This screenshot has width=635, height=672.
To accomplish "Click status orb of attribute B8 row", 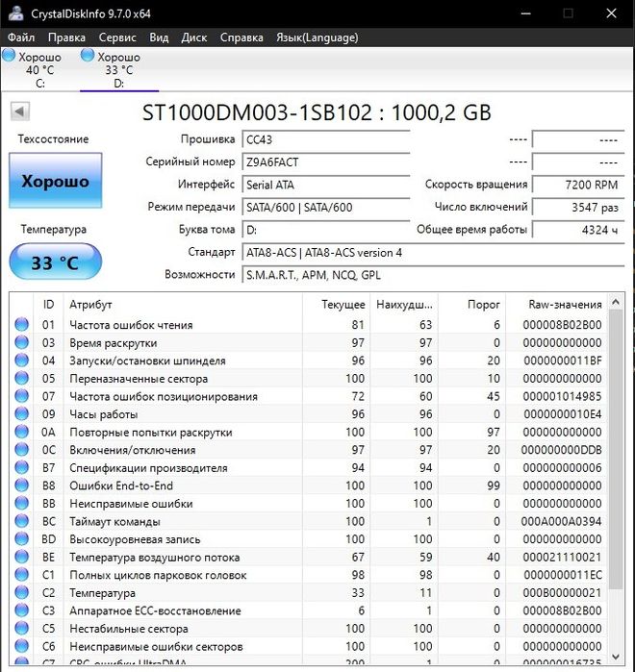I will tap(22, 485).
